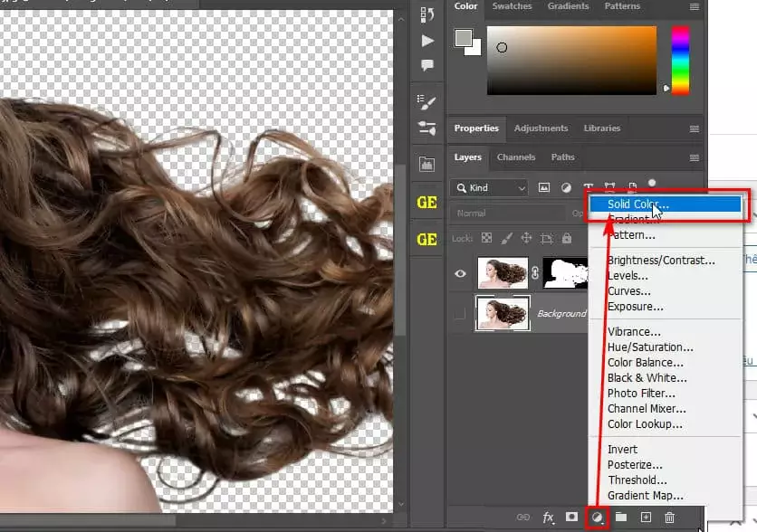757x532 pixels.
Task: Add a layer mask using the mask icon
Action: [x=573, y=519]
